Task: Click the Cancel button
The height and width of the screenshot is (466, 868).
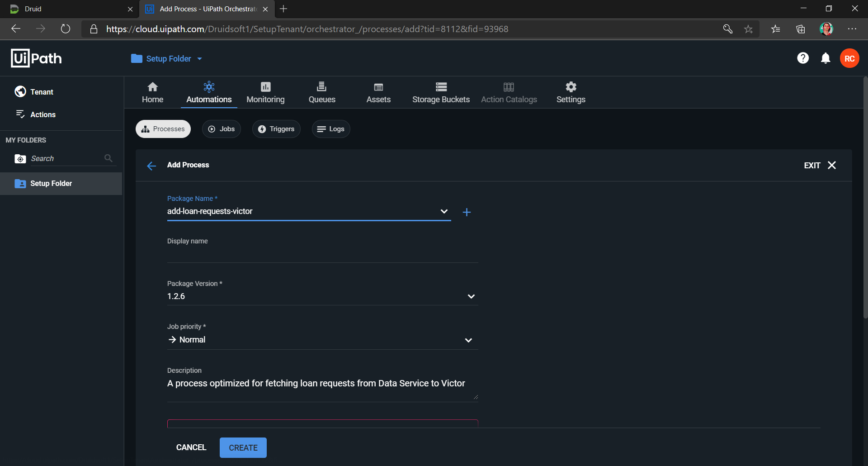Action: coord(191,447)
